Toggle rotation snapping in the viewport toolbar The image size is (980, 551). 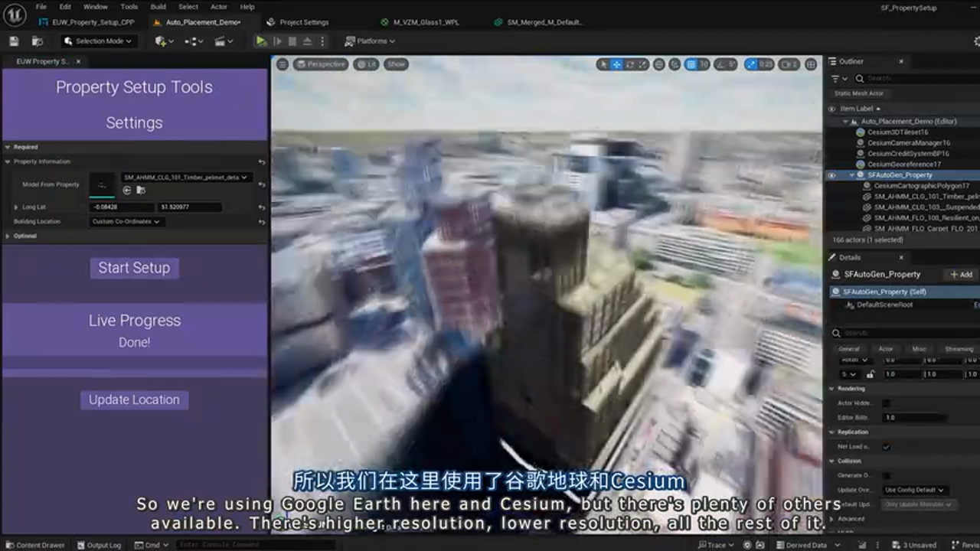pyautogui.click(x=720, y=64)
